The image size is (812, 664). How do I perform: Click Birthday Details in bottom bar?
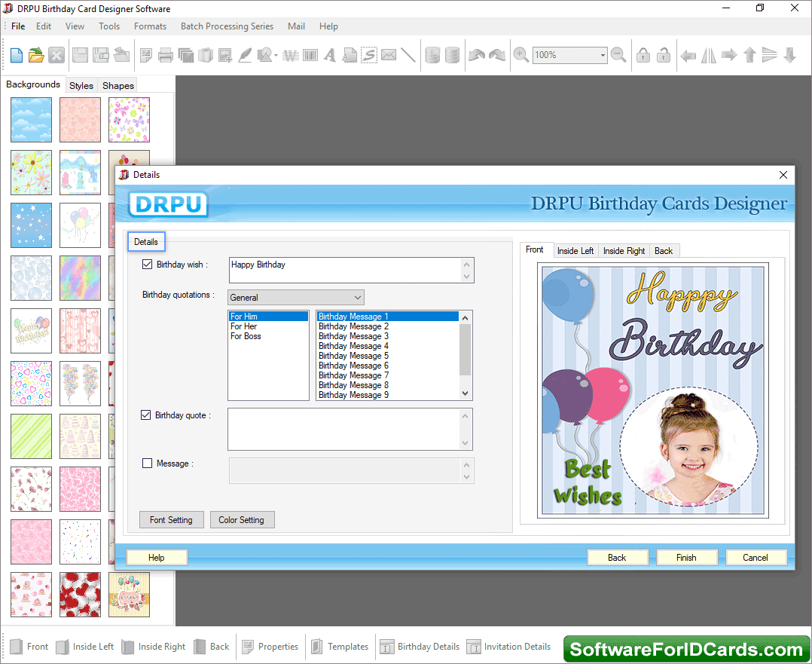(420, 647)
